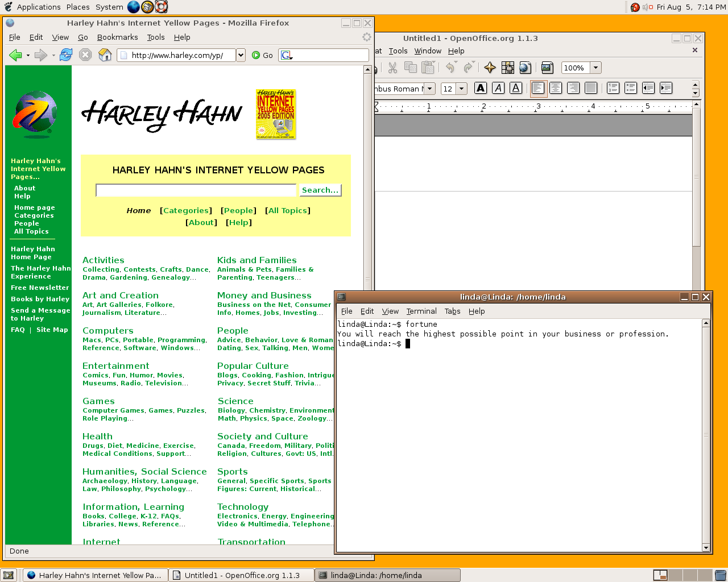Click the trash icon in bottom panel
This screenshot has width=728, height=582.
coord(721,575)
